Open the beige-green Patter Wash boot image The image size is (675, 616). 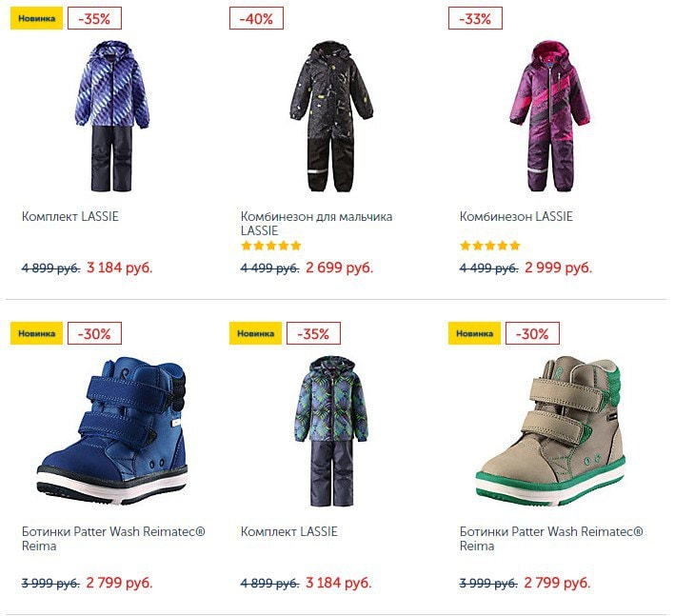tap(550, 431)
